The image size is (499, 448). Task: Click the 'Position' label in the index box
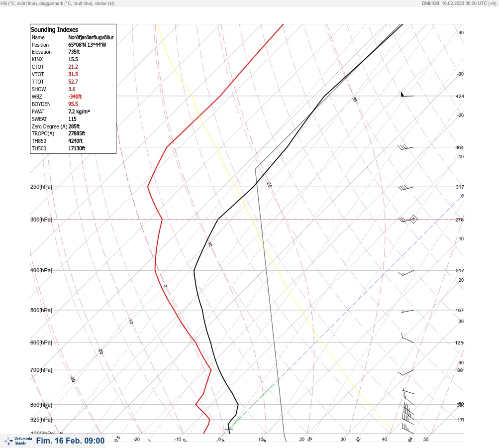pos(40,45)
